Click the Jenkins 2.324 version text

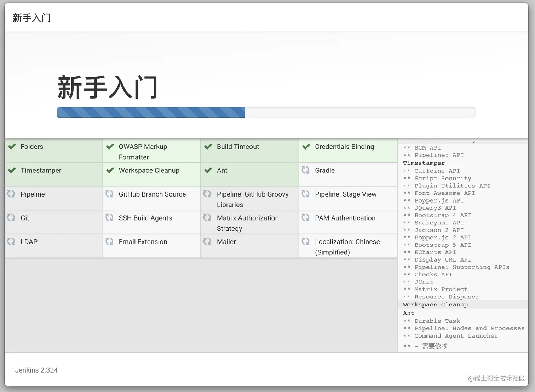tap(36, 370)
